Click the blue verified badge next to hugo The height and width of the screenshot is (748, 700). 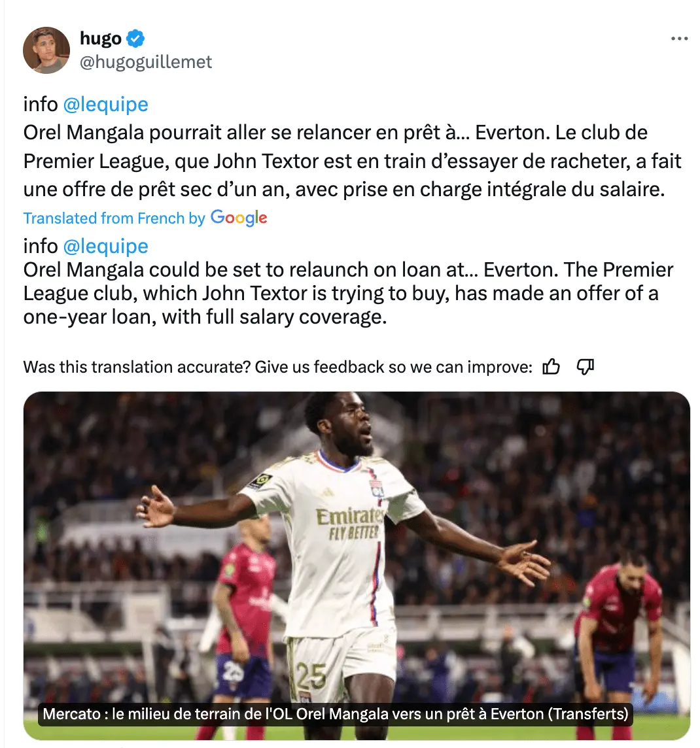coord(135,38)
